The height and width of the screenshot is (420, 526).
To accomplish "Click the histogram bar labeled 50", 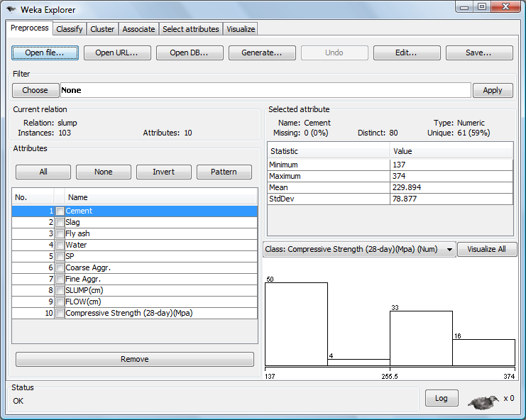I will point(296,324).
